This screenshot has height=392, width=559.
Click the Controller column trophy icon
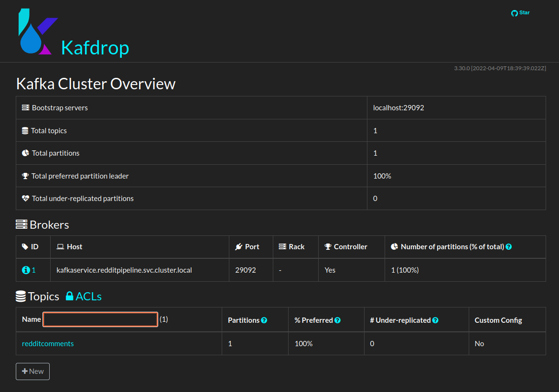pos(328,246)
